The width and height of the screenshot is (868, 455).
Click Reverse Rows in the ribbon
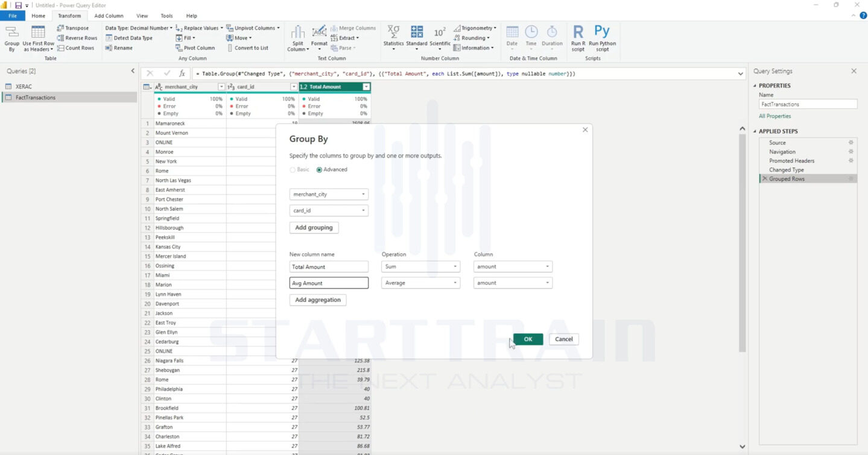tap(77, 38)
